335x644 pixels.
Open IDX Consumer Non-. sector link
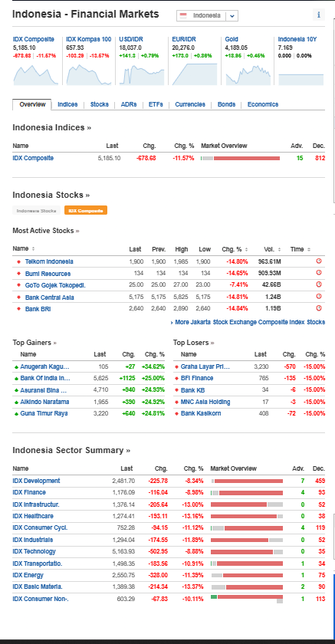point(41,599)
